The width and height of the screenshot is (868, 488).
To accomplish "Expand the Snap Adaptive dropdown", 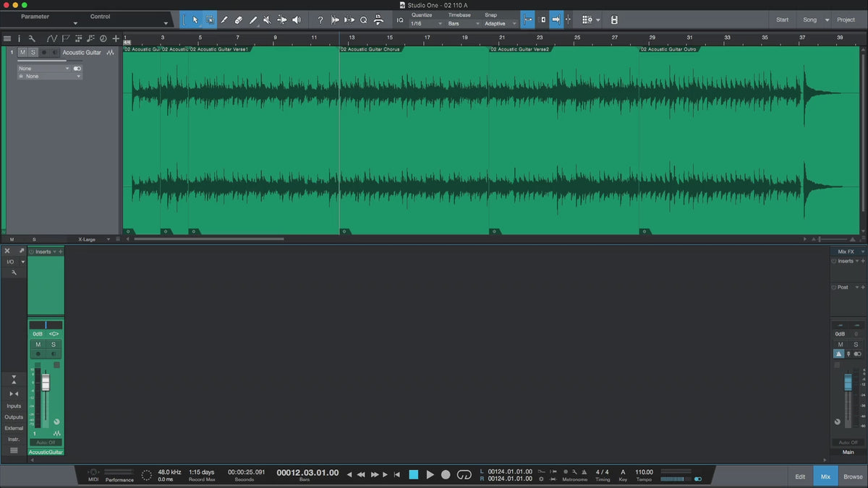I will click(501, 24).
